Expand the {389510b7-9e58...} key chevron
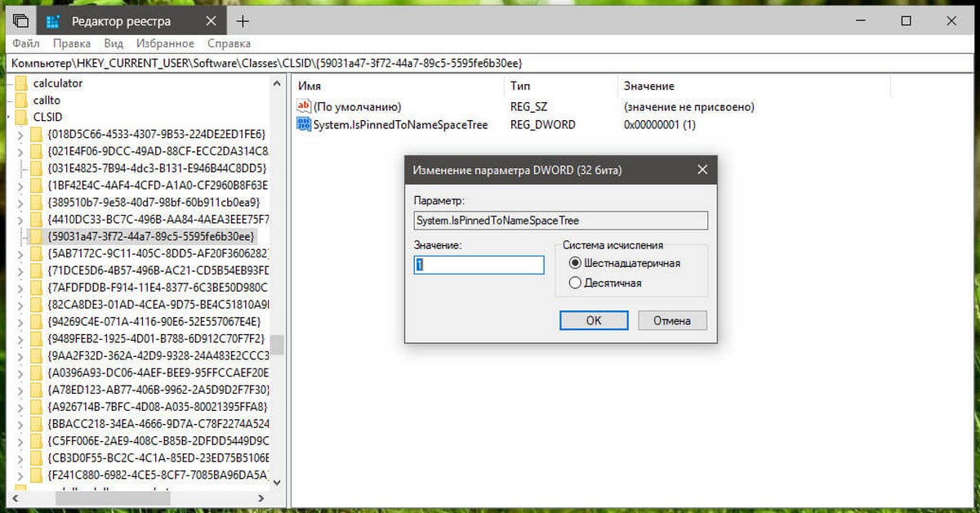 [22, 202]
